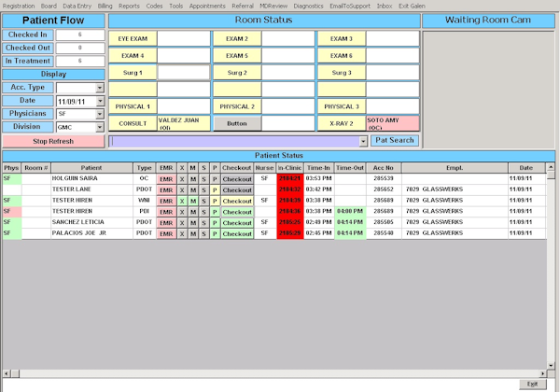Checkout patient SANCHEZ LETICIA

(x=237, y=223)
